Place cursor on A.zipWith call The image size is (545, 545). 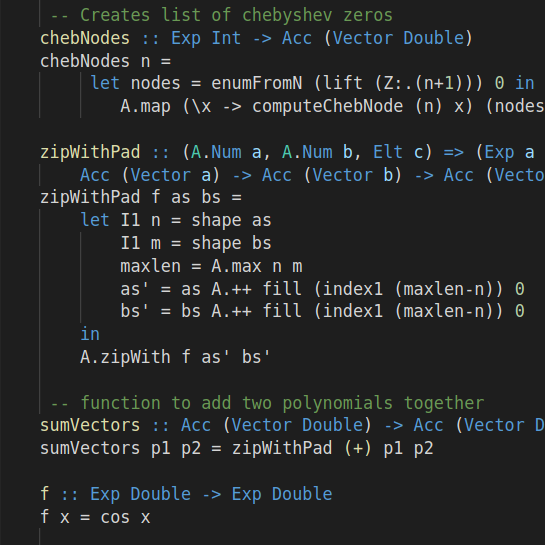[x=125, y=357]
